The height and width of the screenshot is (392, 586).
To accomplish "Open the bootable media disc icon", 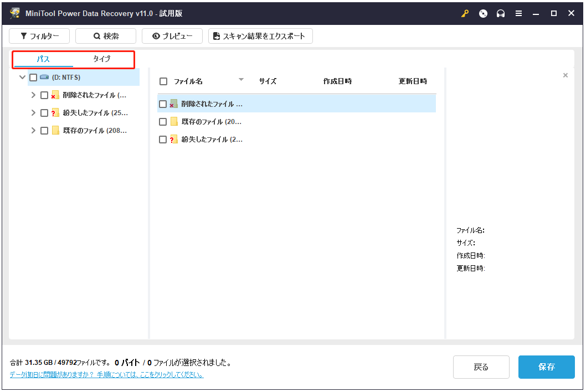I will pos(482,13).
